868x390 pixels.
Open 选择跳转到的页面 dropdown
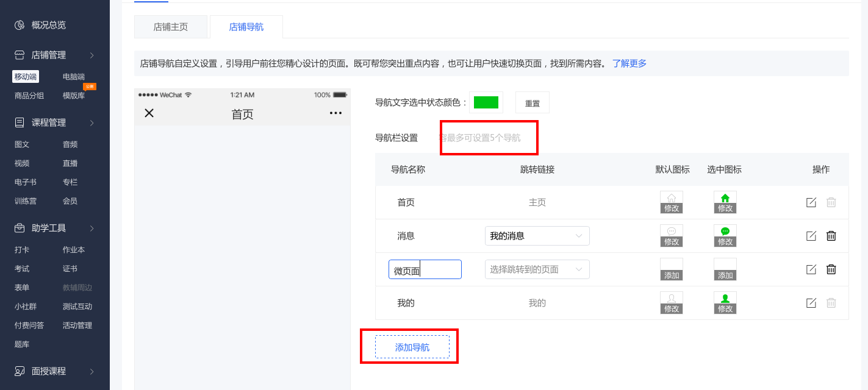[537, 269]
